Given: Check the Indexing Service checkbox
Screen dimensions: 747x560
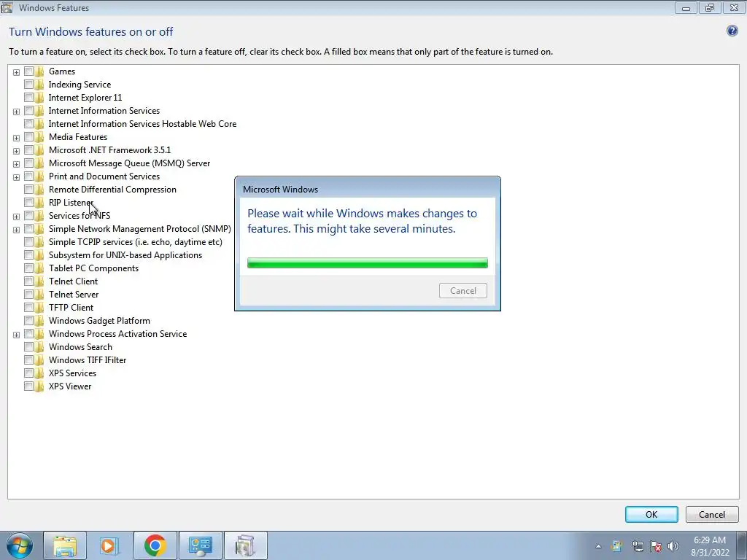Looking at the screenshot, I should point(28,85).
